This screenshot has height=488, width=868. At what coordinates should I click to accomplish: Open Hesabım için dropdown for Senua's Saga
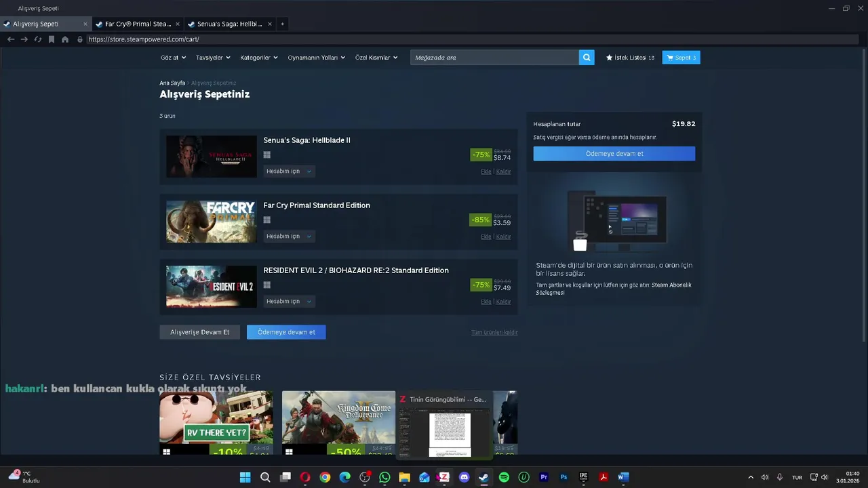click(289, 171)
